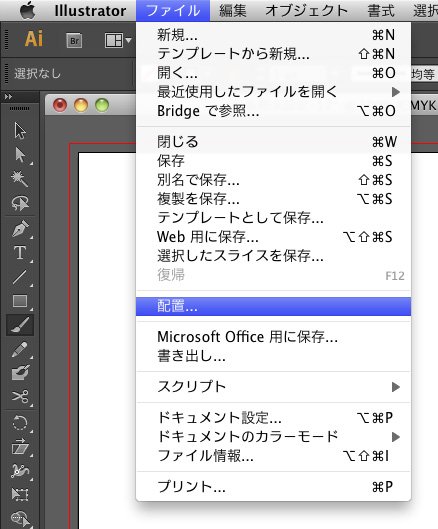The width and height of the screenshot is (438, 529).
Task: Select the highlighted 配置... item
Action: [273, 306]
